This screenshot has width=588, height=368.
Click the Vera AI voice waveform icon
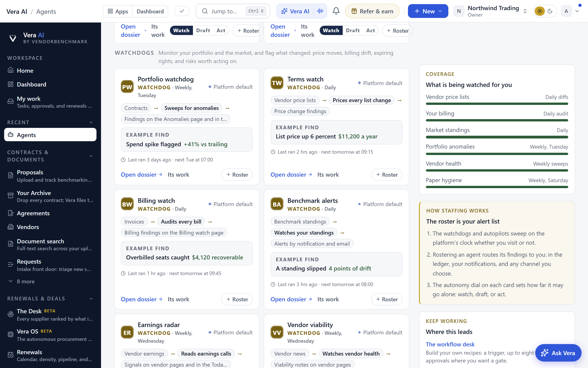tap(320, 11)
